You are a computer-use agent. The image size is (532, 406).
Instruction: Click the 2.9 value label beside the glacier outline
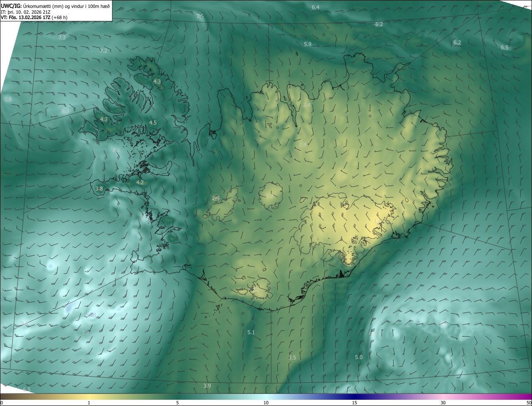coord(216,198)
